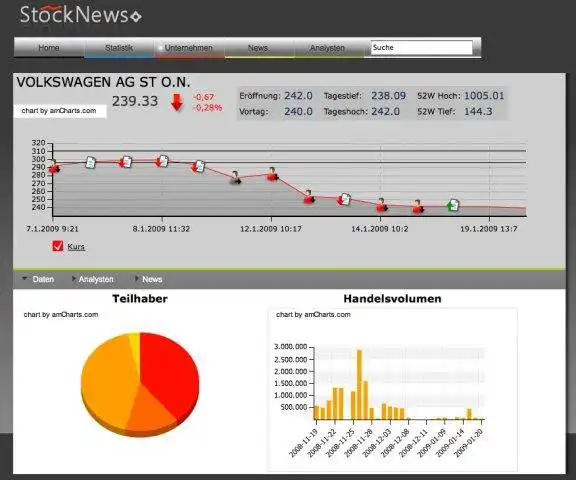This screenshot has height=480, width=576.
Task: Select the grey analyst marker with black arrow near 277
Action: pos(235,178)
